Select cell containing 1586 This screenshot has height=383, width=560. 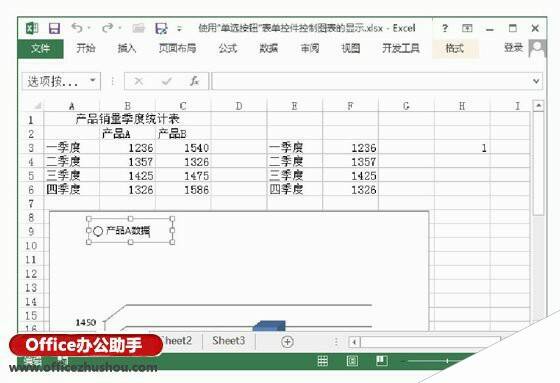(183, 189)
